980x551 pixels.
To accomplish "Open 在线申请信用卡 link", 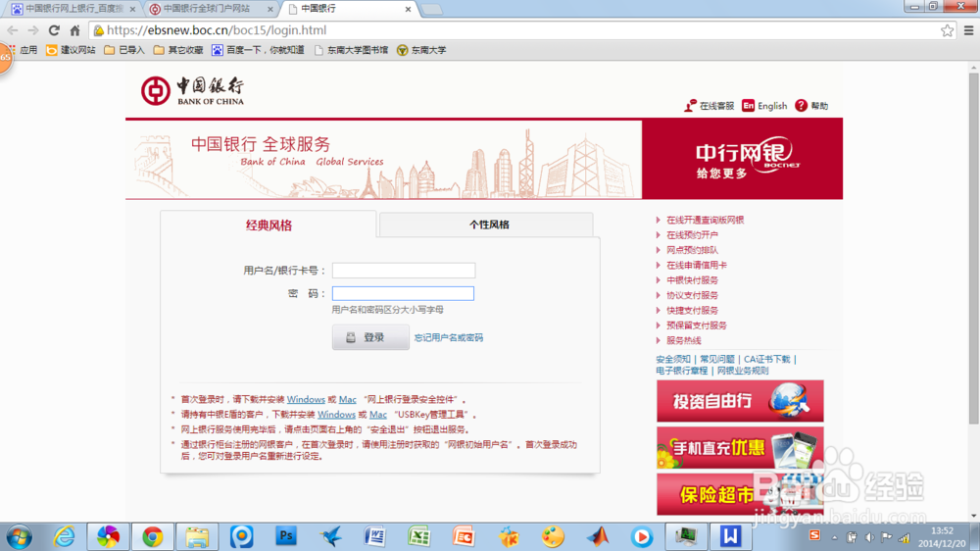I will point(696,265).
